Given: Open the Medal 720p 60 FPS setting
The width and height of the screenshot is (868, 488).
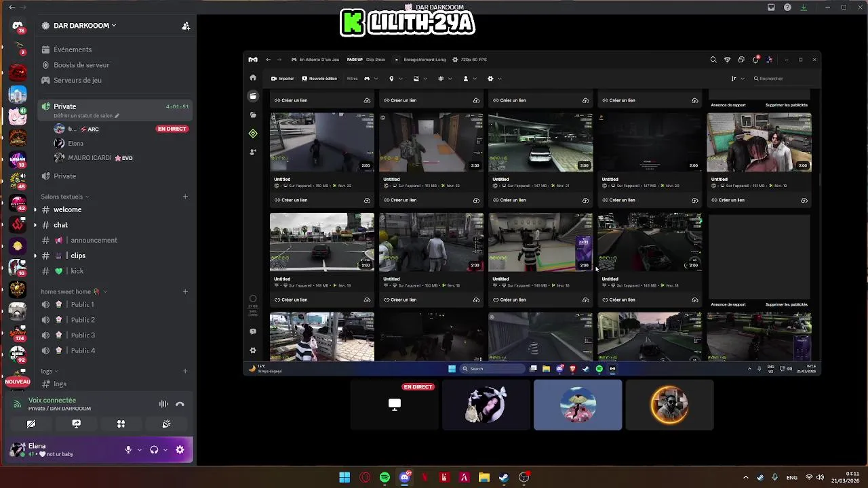Looking at the screenshot, I should (x=469, y=60).
